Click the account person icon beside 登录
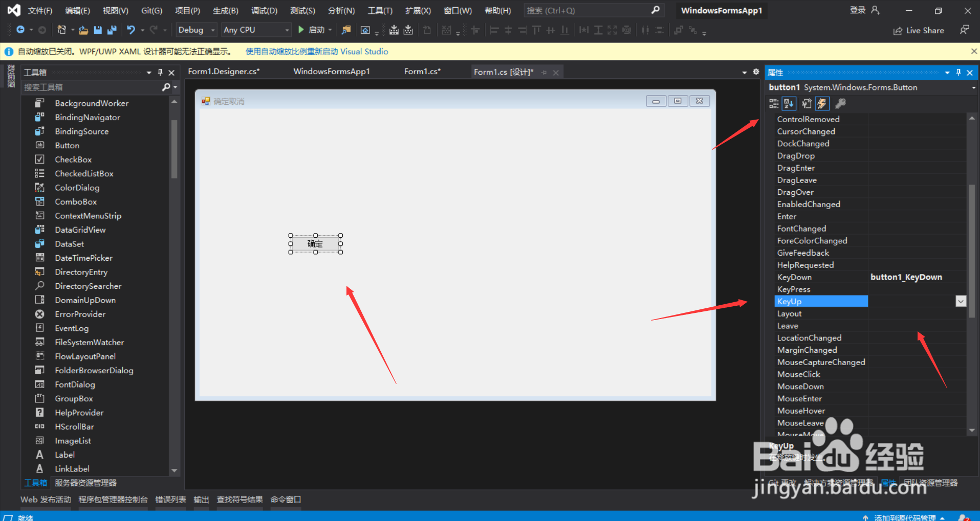 876,10
